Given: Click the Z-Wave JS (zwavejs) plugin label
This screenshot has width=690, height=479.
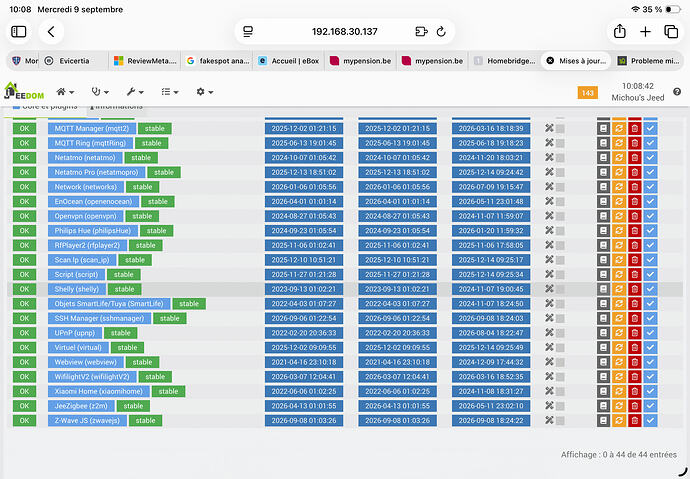Looking at the screenshot, I should pos(87,420).
